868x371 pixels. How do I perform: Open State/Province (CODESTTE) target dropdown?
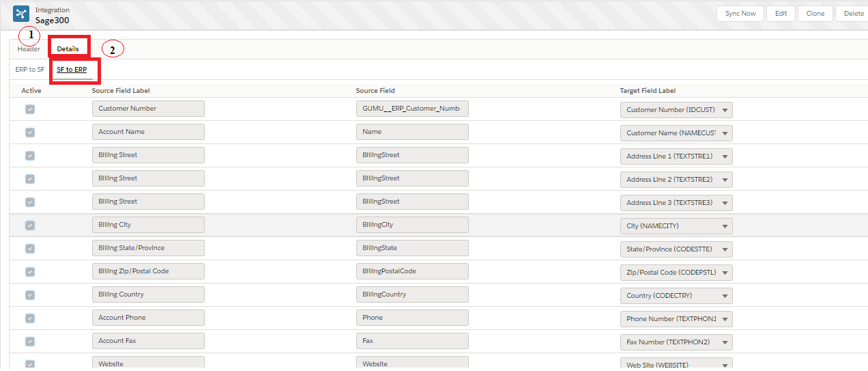tap(676, 249)
